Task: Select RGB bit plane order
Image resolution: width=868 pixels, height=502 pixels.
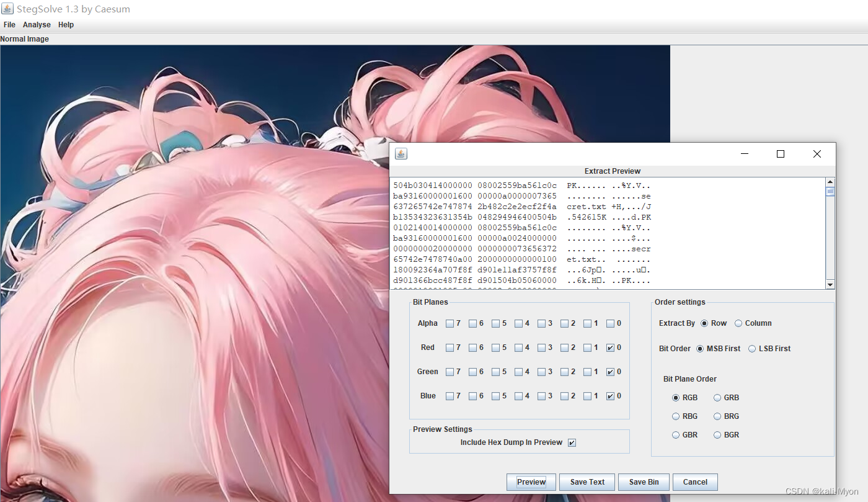Action: point(676,398)
